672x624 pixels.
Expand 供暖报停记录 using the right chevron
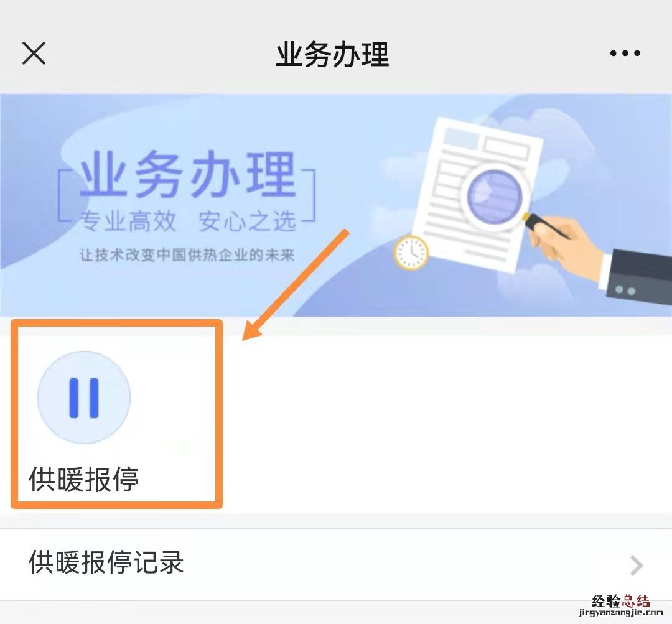point(637,566)
